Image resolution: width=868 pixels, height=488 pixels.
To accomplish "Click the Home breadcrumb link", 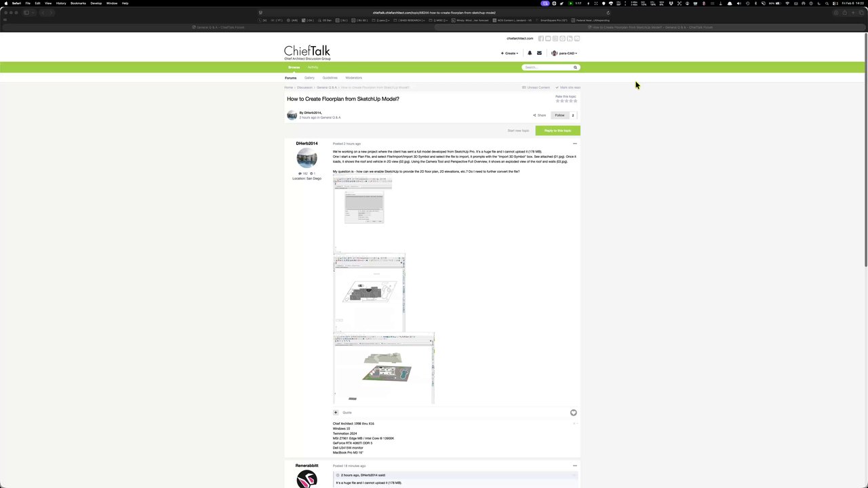I will (x=288, y=87).
